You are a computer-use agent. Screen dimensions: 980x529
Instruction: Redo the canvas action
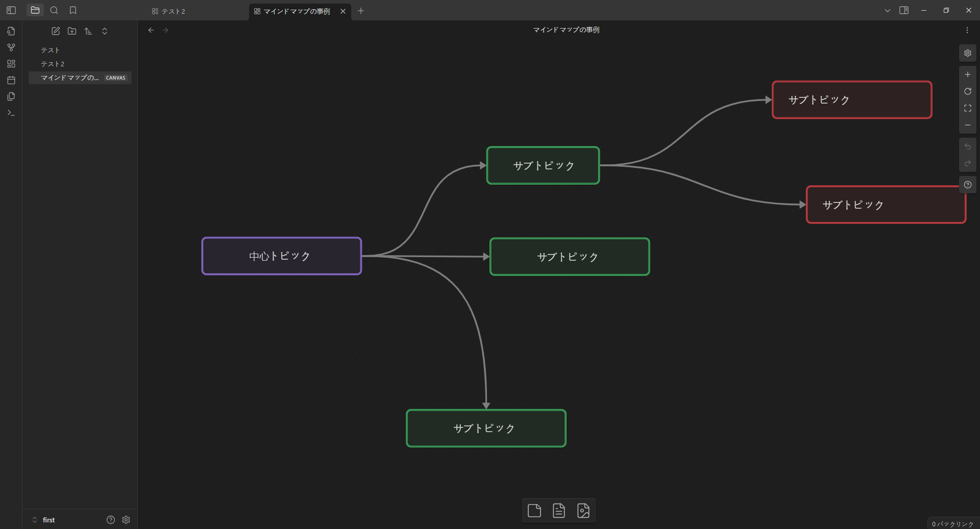pos(968,164)
